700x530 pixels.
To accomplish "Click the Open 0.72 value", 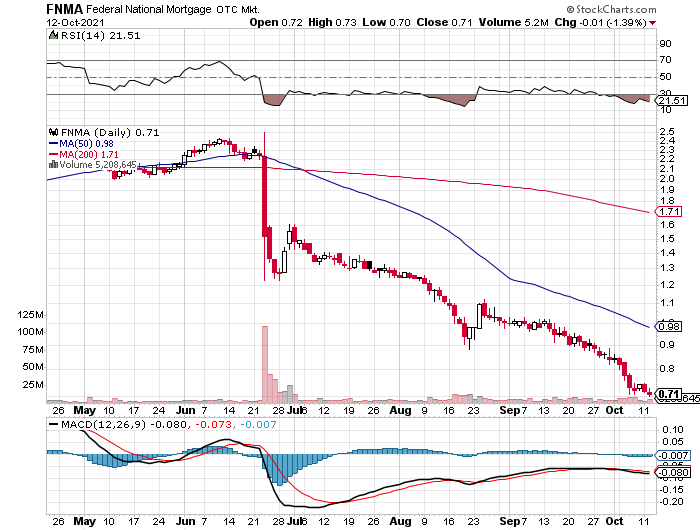I will click(x=276, y=22).
